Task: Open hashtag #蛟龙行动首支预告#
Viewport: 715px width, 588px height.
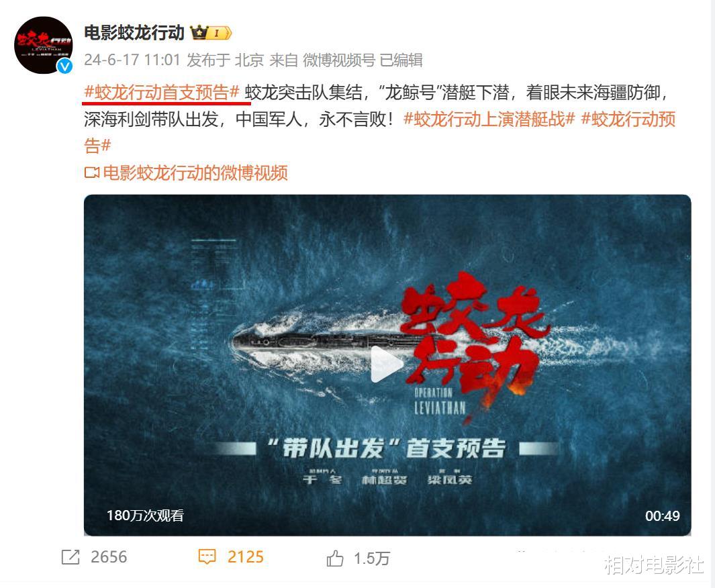Action: tap(162, 93)
